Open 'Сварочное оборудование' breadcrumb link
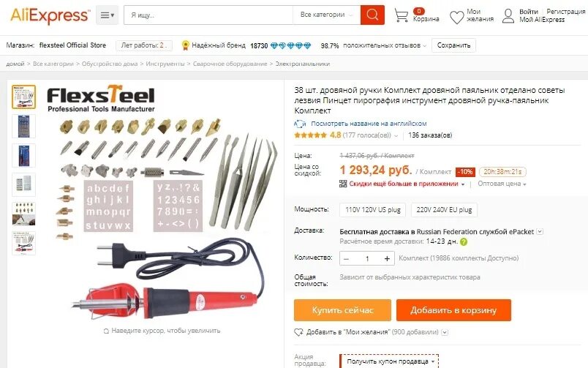The height and width of the screenshot is (368, 588). (230, 64)
